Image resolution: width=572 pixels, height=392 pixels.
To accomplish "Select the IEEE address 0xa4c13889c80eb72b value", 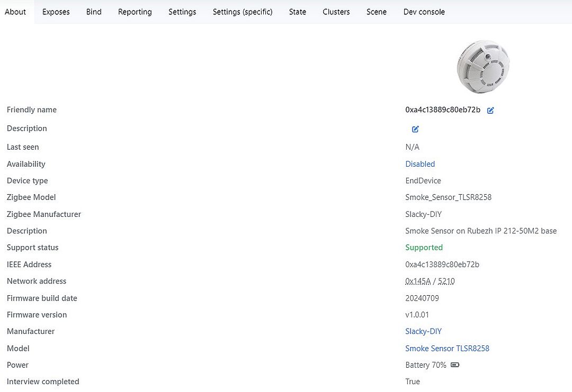I will (x=442, y=265).
